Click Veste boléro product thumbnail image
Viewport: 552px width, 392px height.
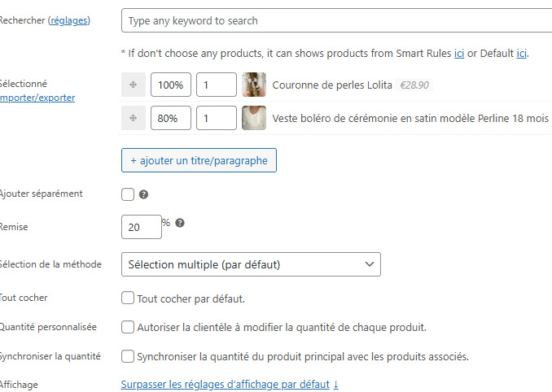click(254, 119)
